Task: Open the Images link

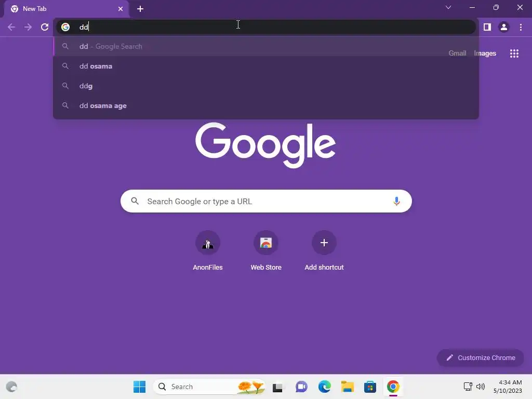Action: [485, 54]
